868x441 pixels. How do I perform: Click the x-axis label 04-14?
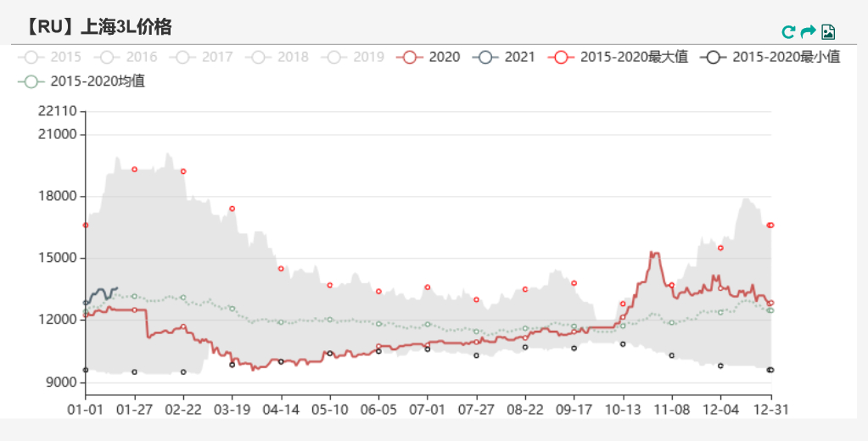tap(281, 410)
